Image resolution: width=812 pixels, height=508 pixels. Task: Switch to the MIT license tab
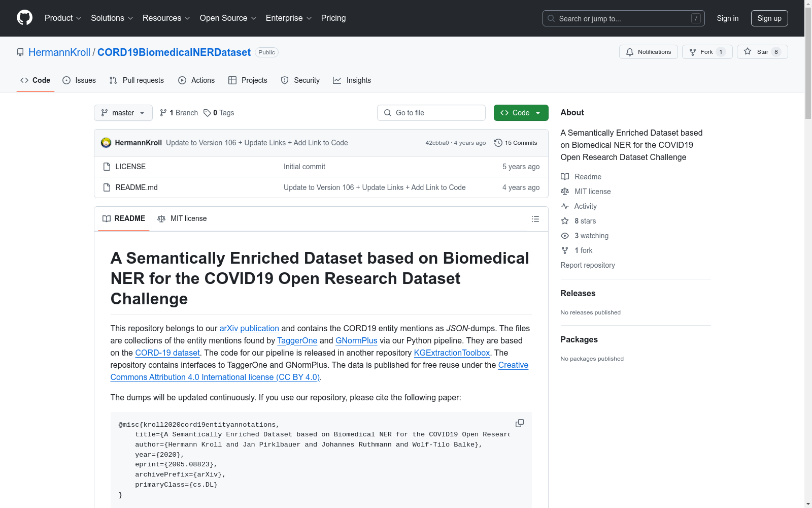(x=182, y=218)
